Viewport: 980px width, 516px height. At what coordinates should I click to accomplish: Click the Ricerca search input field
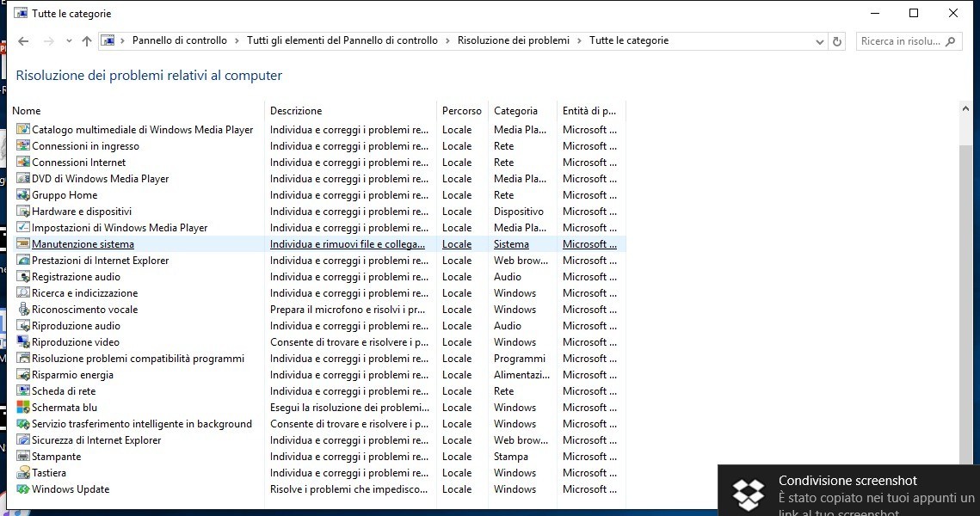click(900, 41)
